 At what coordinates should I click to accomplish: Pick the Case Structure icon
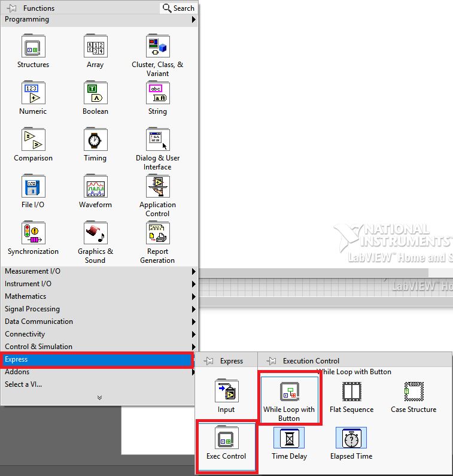pyautogui.click(x=414, y=393)
